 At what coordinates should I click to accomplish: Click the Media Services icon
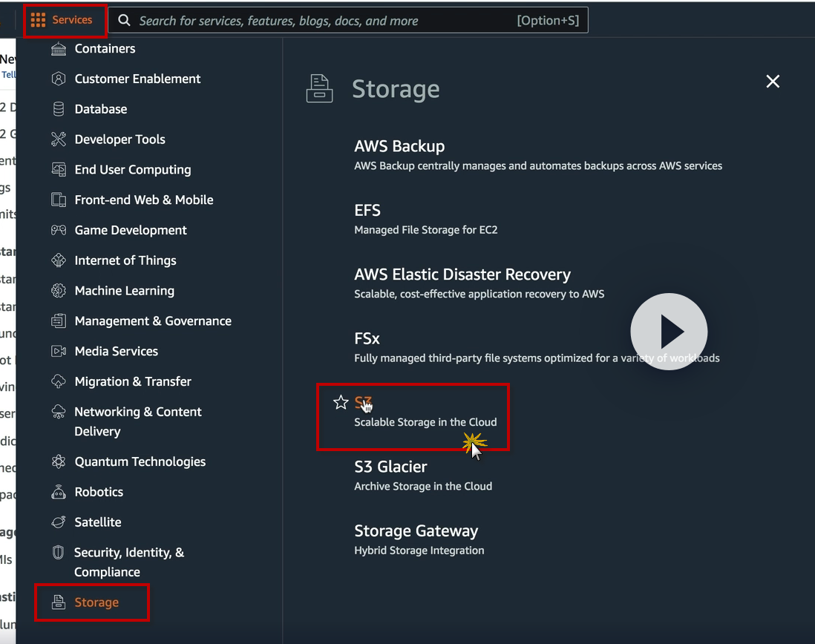tap(59, 351)
